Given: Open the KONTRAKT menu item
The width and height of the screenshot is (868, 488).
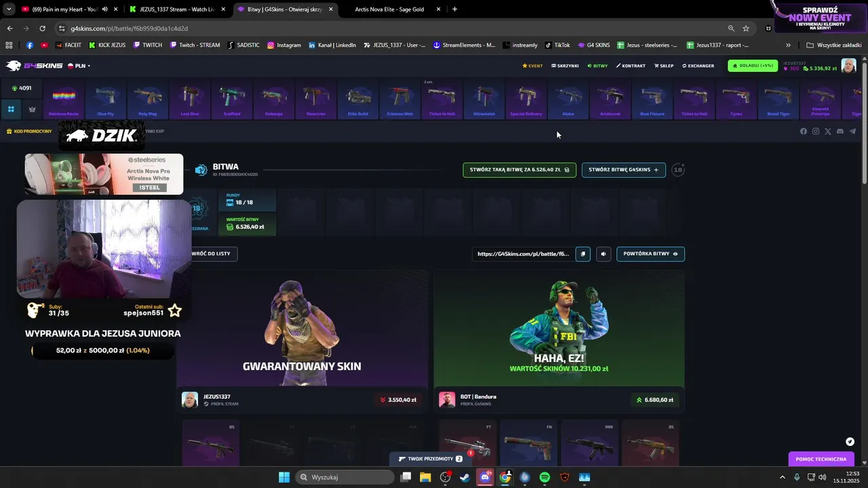Looking at the screenshot, I should click(631, 66).
